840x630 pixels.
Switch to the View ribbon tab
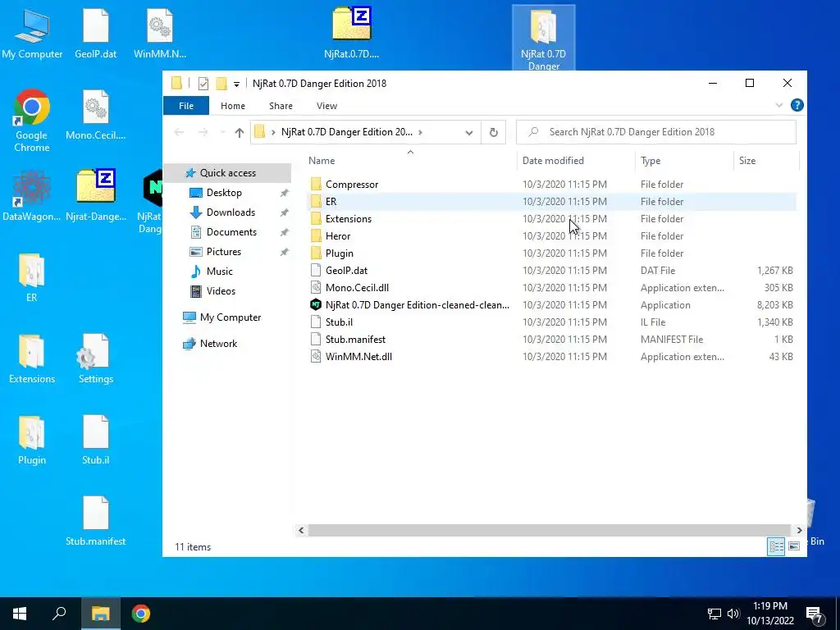326,106
